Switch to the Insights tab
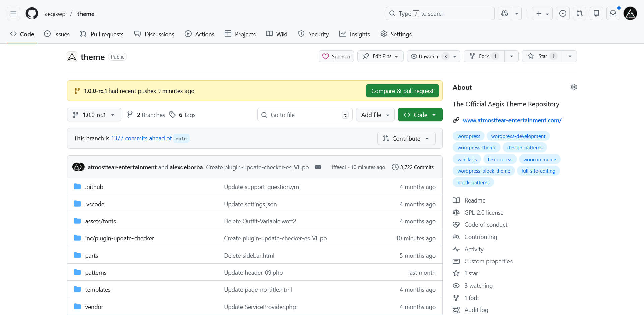644x315 pixels. tap(355, 34)
